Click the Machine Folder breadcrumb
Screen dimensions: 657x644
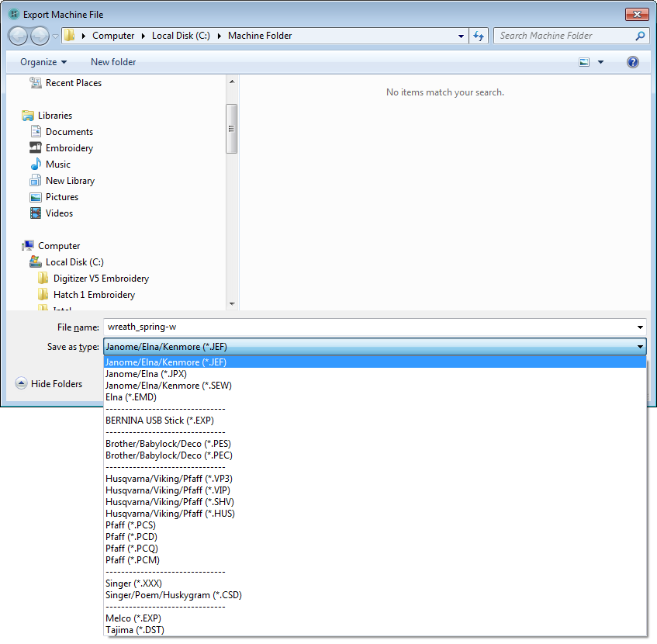pos(260,36)
